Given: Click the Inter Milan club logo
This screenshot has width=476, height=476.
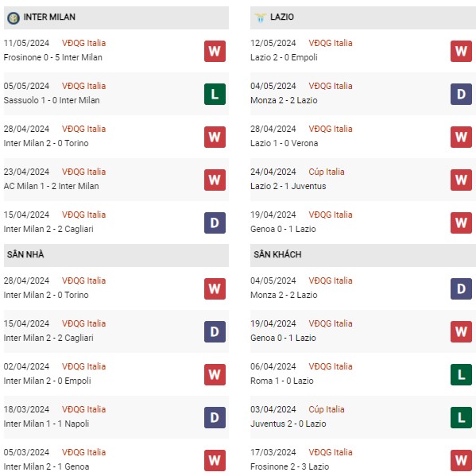Looking at the screenshot, I should pyautogui.click(x=14, y=18).
